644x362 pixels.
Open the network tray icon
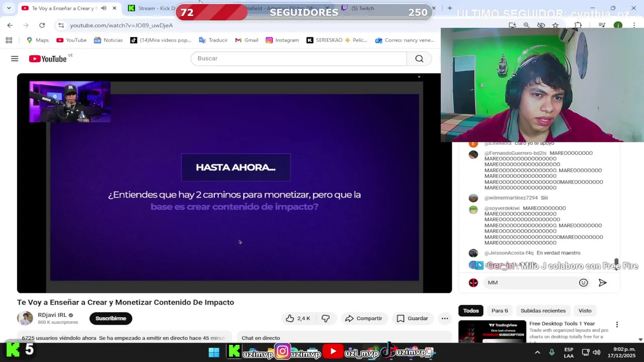tap(586, 352)
